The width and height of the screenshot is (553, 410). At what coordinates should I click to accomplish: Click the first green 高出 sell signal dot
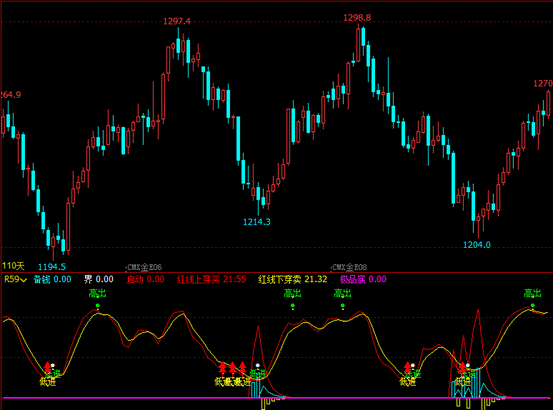coord(98,306)
